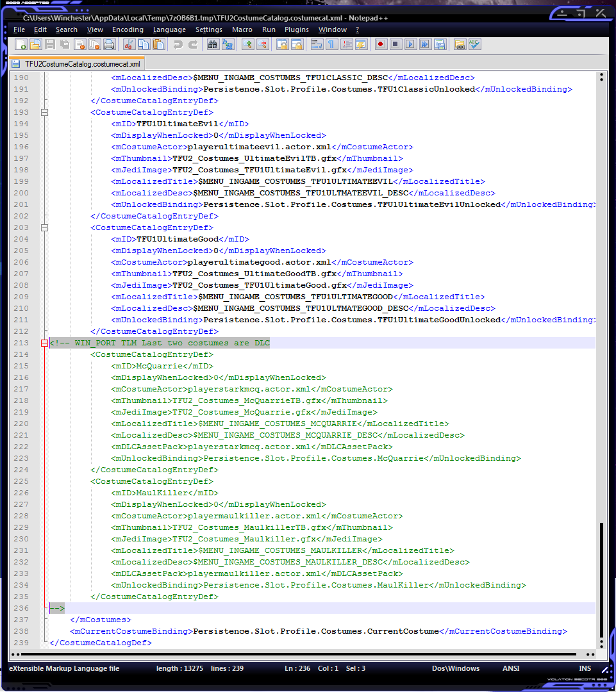Click INS mode in the status bar
This screenshot has height=692, width=616.
pyautogui.click(x=585, y=668)
